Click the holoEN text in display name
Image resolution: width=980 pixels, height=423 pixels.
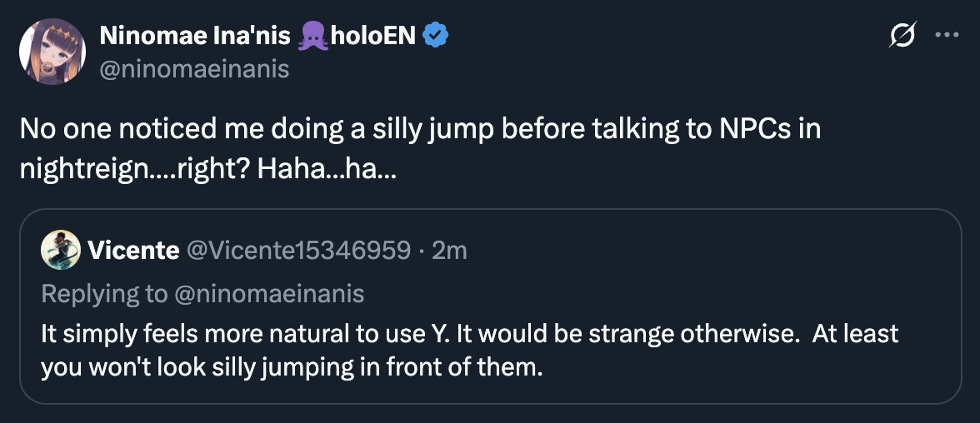coord(373,36)
